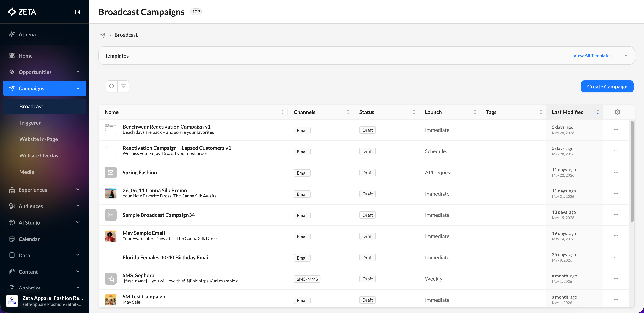Viewport: 644px width, 313px height.
Task: Click the Campaigns paper plane icon in the sidebar
Action: [x=12, y=88]
